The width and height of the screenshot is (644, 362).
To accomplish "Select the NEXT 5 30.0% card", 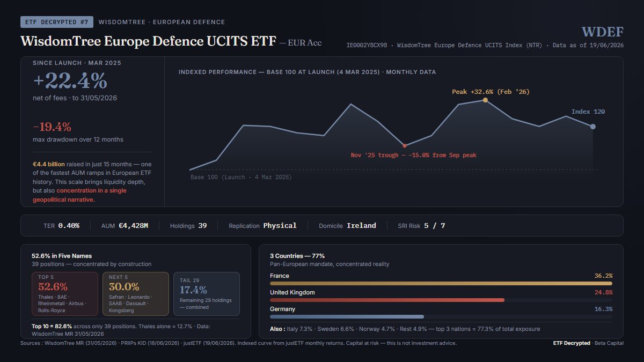I will pyautogui.click(x=135, y=294).
